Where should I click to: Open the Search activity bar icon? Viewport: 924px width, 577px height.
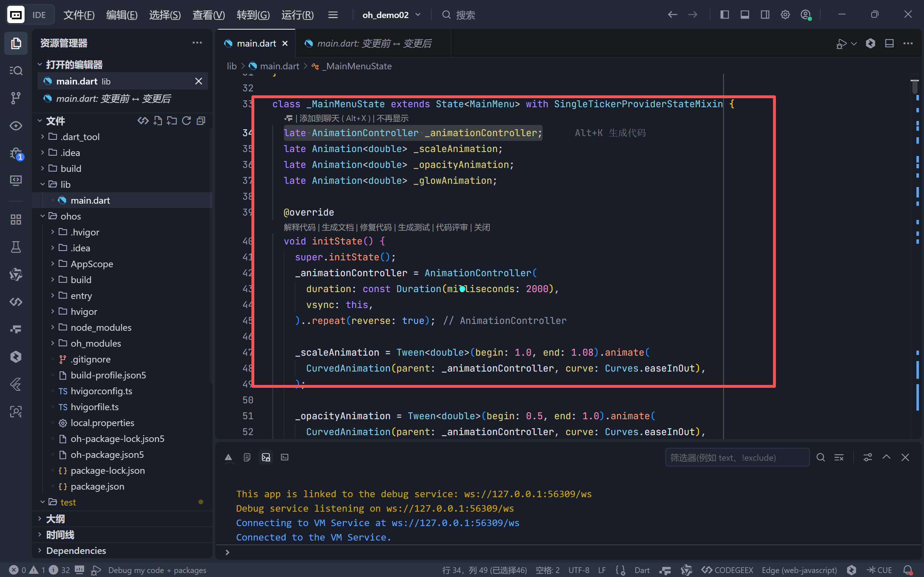pyautogui.click(x=16, y=71)
